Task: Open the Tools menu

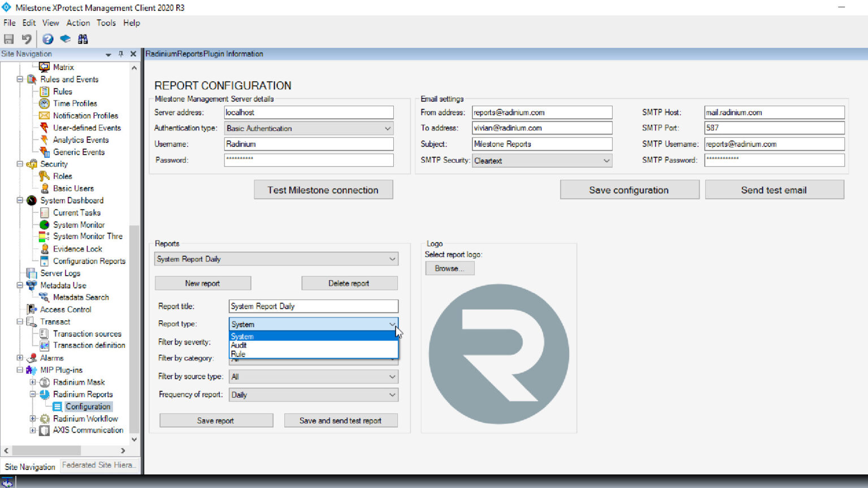Action: coord(106,23)
